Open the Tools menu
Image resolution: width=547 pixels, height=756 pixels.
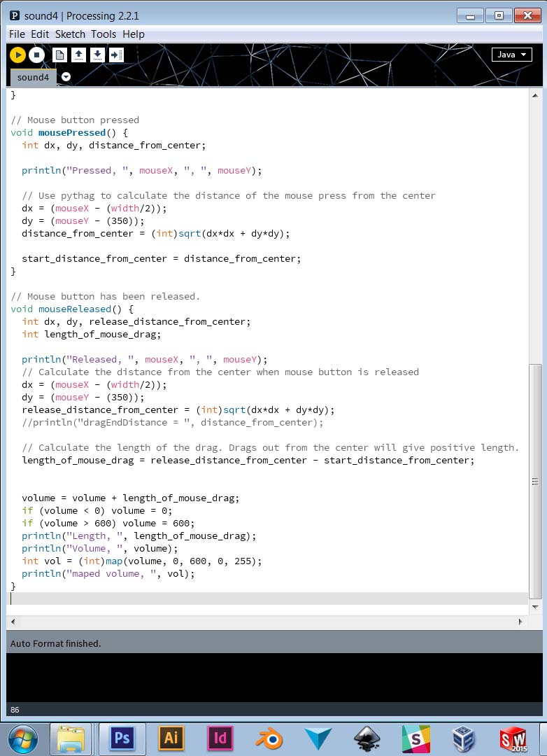pyautogui.click(x=104, y=34)
